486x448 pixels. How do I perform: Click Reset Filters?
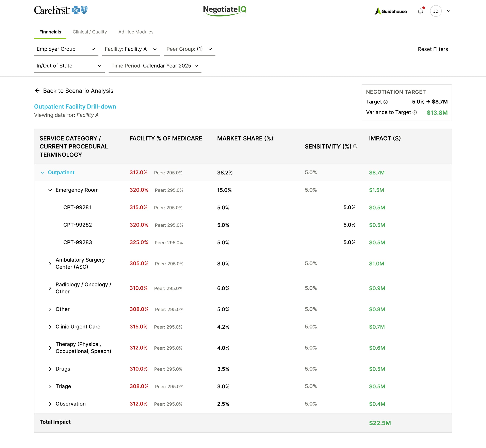[x=433, y=49]
